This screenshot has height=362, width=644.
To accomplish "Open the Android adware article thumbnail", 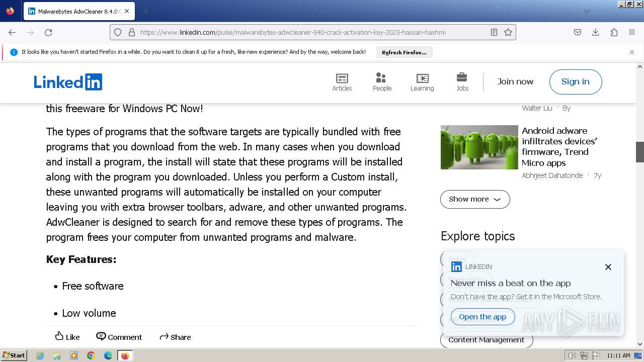I will pos(479,147).
